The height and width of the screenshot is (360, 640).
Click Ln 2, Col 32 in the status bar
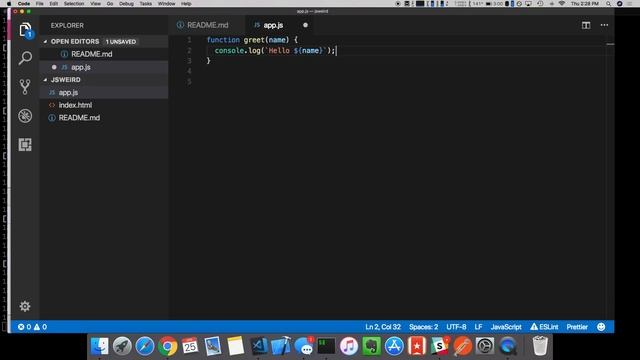point(383,327)
